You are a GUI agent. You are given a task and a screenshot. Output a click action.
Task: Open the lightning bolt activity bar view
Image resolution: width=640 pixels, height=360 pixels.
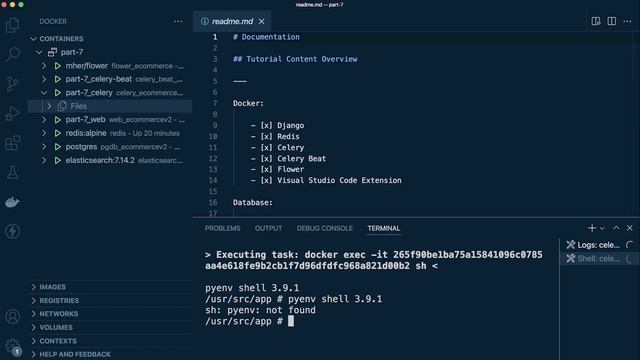pyautogui.click(x=13, y=231)
